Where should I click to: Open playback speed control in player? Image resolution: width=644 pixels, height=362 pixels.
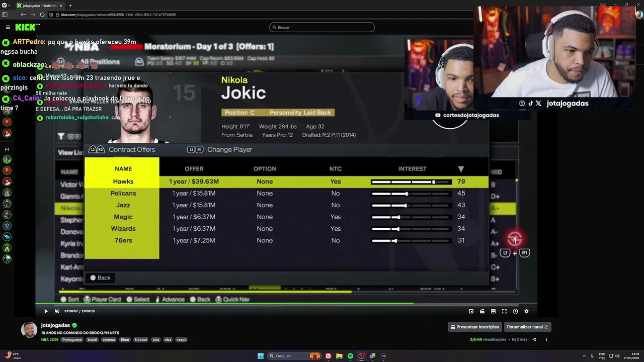pos(515,311)
